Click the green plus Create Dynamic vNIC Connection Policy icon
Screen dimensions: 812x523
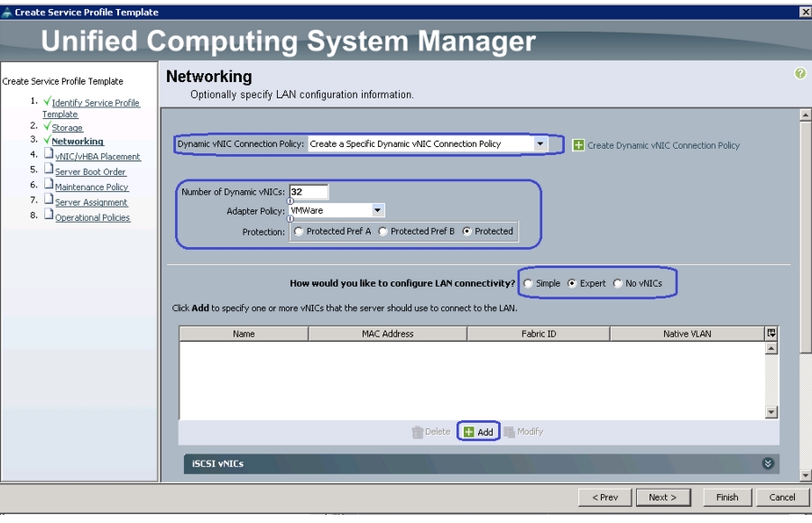click(578, 145)
